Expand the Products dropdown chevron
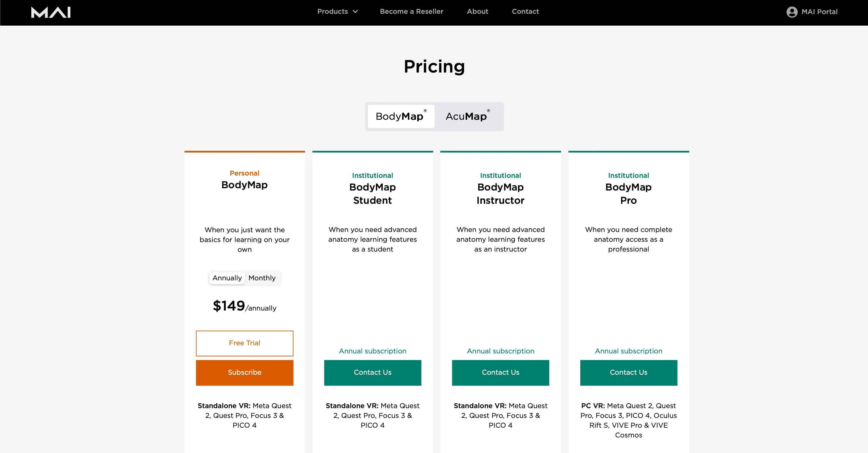This screenshot has height=453, width=868. [355, 12]
